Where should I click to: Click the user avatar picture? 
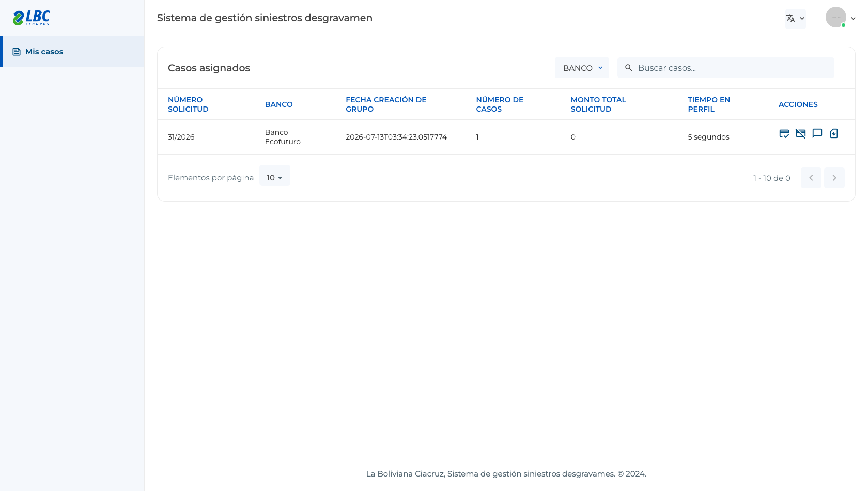835,17
